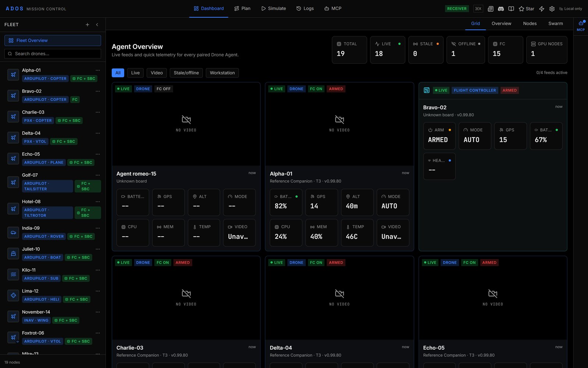The image size is (588, 368).
Task: Select the Video filter chip
Action: (x=157, y=73)
